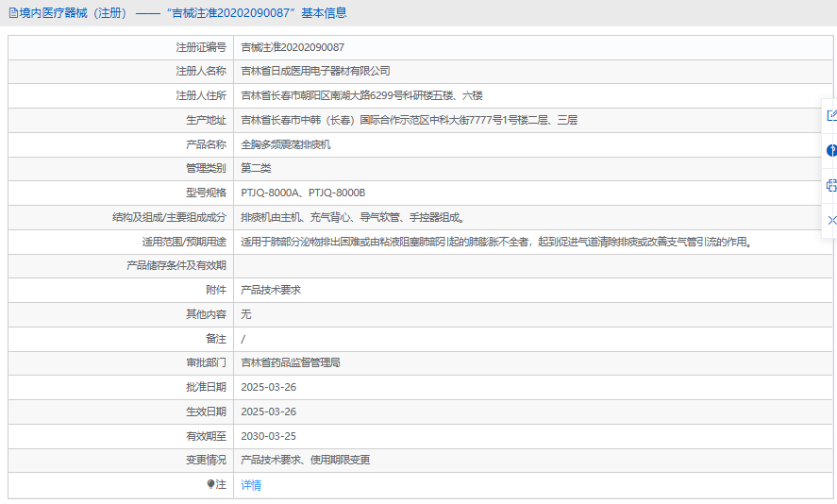
Task: Click the 型号规格 label
Action: 206,193
